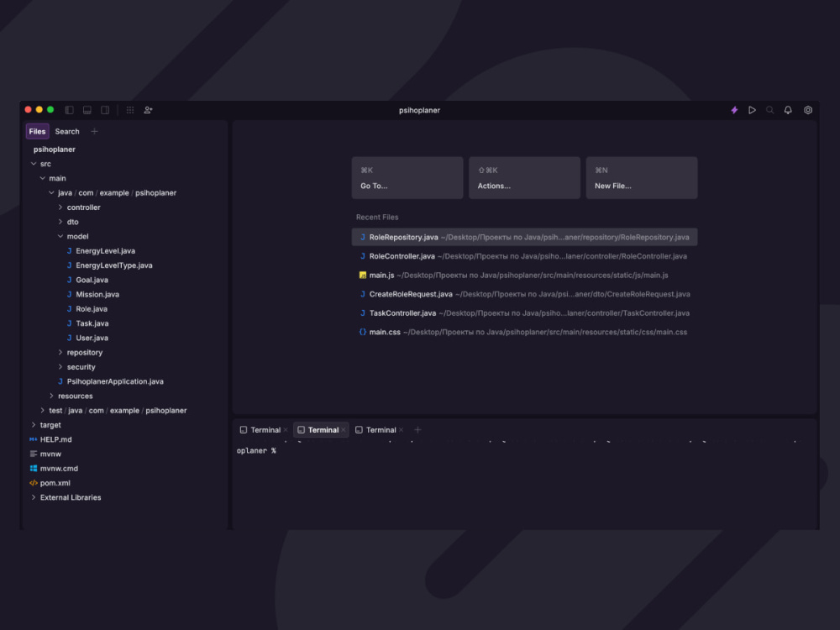Add a new terminal with plus icon

click(x=417, y=429)
